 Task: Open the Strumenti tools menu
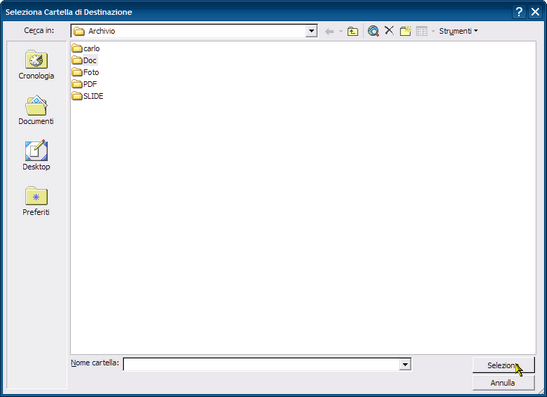click(x=458, y=31)
